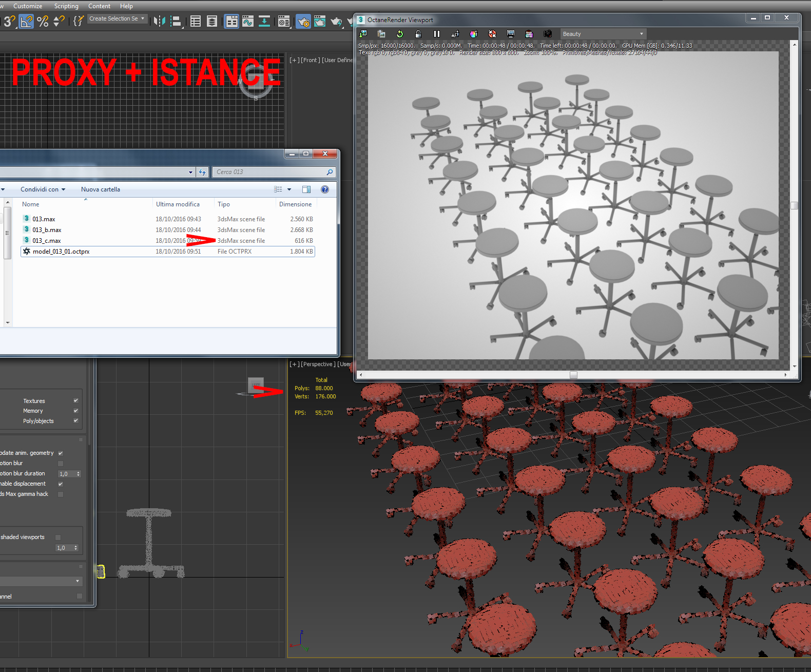Open the Beauty render pass dropdown

(603, 34)
